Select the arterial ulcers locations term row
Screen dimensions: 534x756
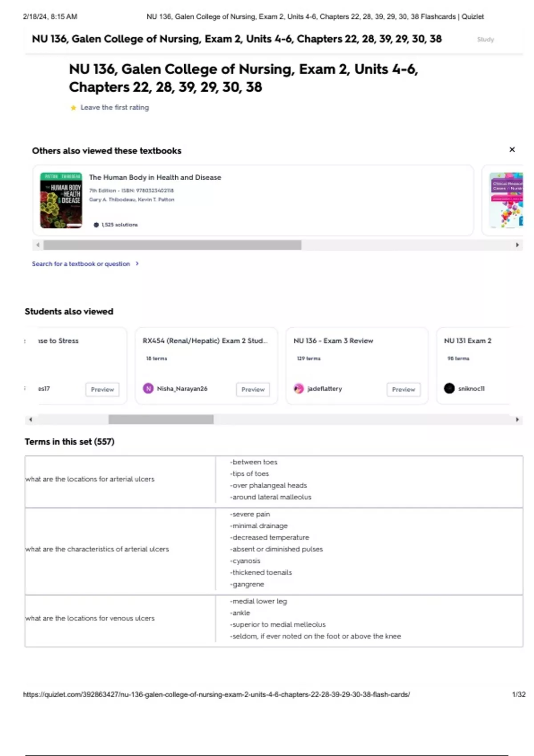click(x=274, y=479)
